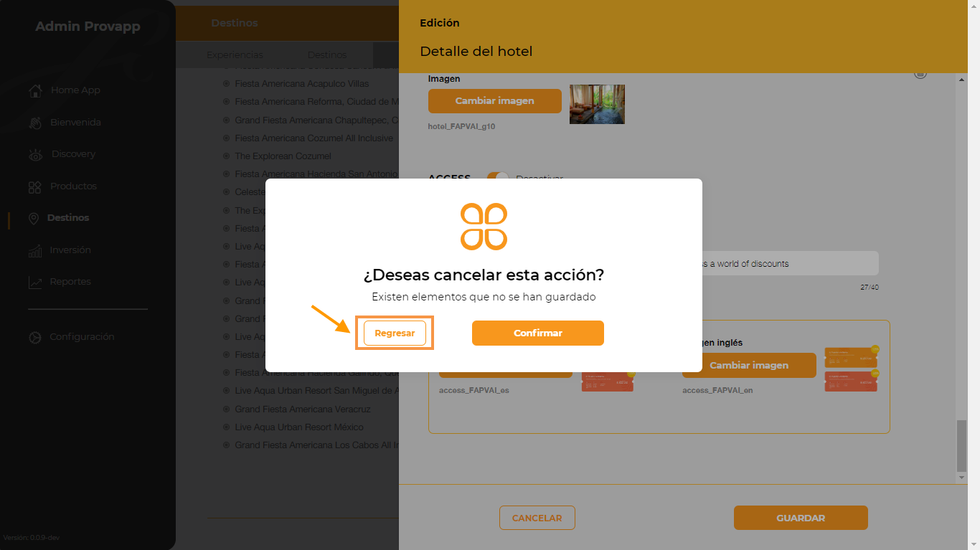The height and width of the screenshot is (550, 980).
Task: Select Fiesta Americana Acapulco Villas radio
Action: 226,84
